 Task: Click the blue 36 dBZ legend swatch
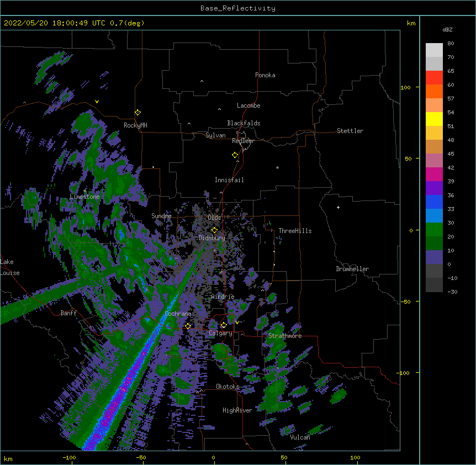click(x=434, y=202)
